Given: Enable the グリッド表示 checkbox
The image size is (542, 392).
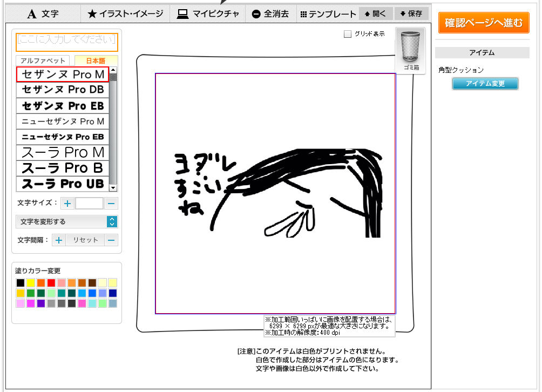Looking at the screenshot, I should (348, 34).
